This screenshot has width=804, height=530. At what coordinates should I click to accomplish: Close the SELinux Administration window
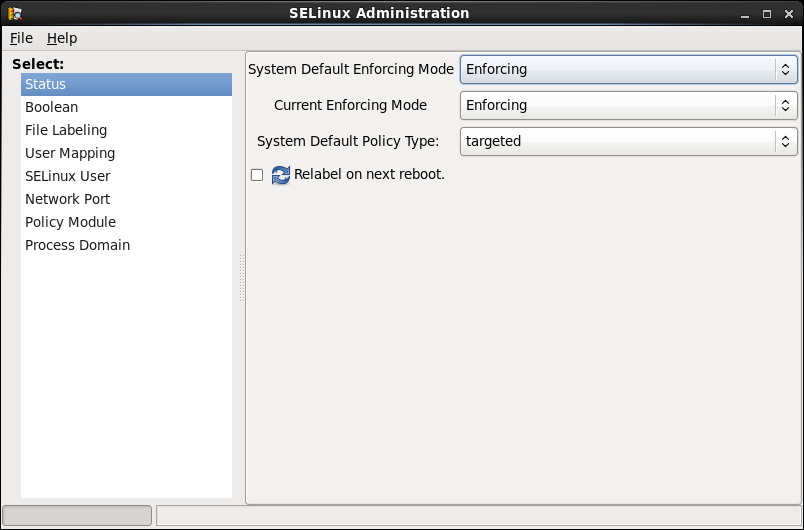tap(789, 14)
